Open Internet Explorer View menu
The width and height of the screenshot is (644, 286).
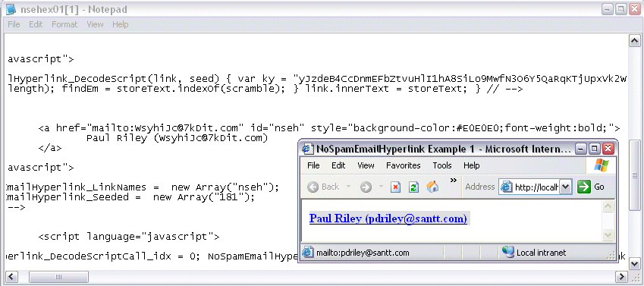click(366, 165)
